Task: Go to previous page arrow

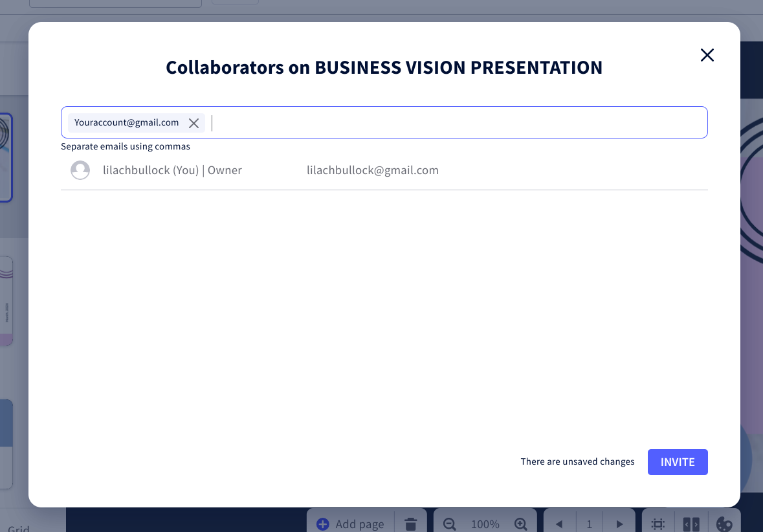Action: 559,524
